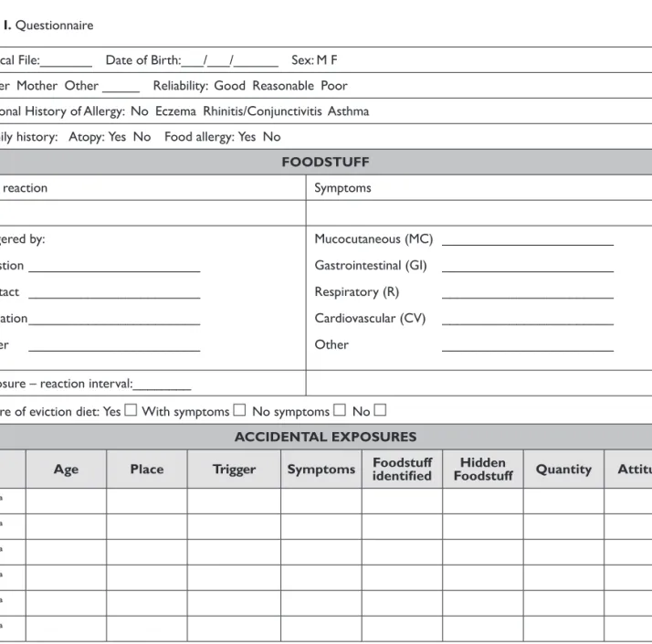Image resolution: width=652 pixels, height=644 pixels.
Task: Click the Symptoms column header in the exposures table
Action: (321, 470)
